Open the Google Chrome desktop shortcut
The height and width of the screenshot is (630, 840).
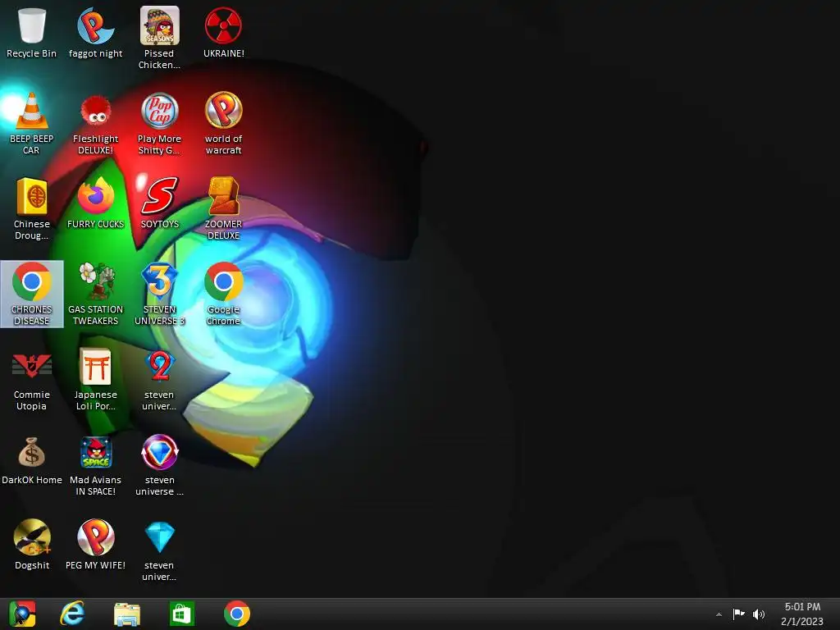pos(223,281)
